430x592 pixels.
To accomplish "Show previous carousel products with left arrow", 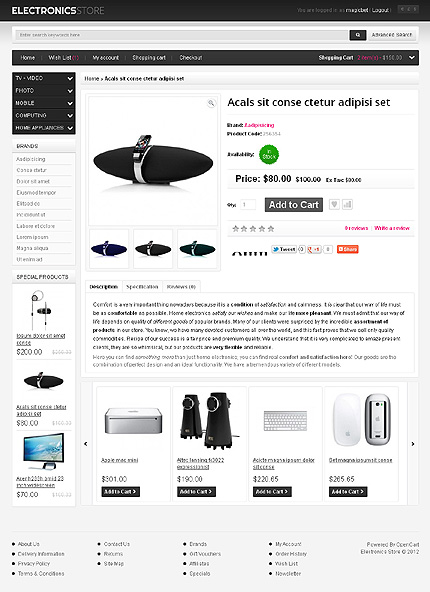I will pos(86,444).
